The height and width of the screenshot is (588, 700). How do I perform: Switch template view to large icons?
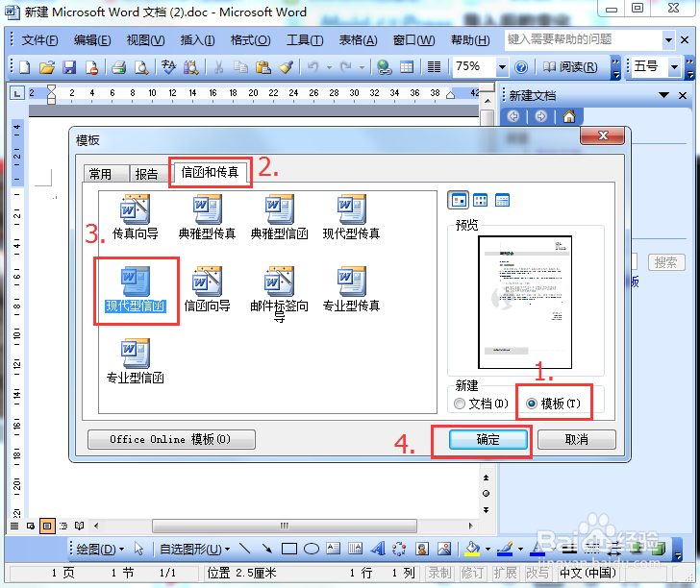coord(458,200)
